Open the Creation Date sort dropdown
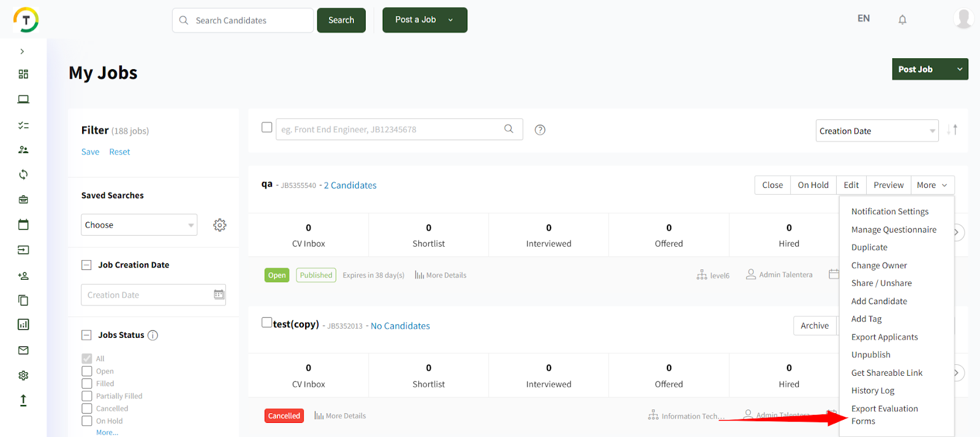This screenshot has height=437, width=980. 876,131
